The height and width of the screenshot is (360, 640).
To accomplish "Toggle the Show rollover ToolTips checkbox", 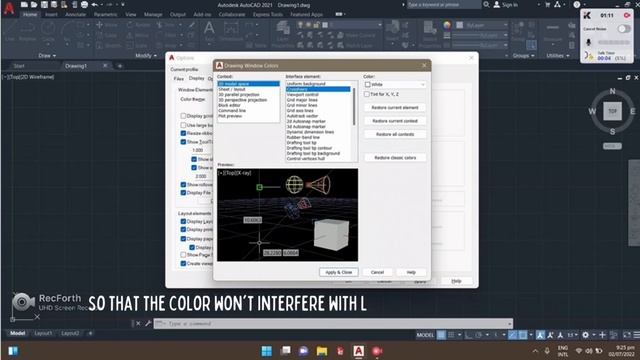I will (183, 184).
